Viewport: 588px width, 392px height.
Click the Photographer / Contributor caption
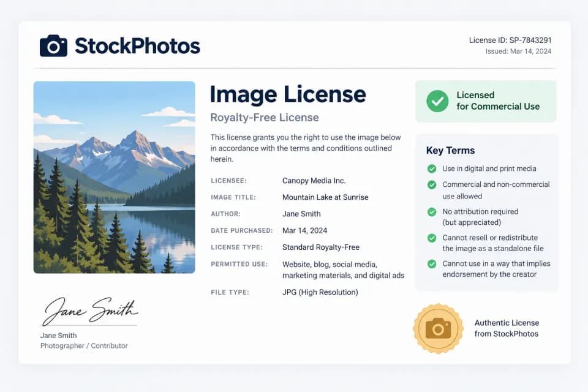click(84, 346)
